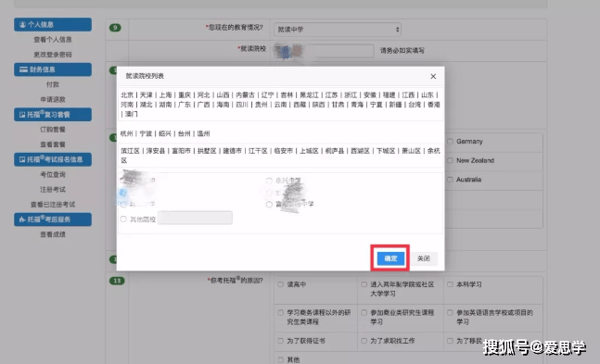Select the 其他院校 radio button
The width and height of the screenshot is (600, 364).
point(123,220)
